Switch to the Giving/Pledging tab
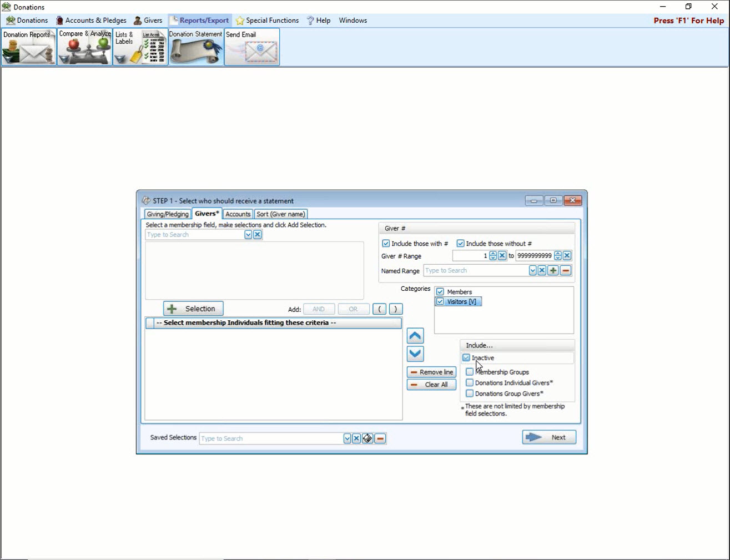The height and width of the screenshot is (560, 730). click(x=168, y=214)
